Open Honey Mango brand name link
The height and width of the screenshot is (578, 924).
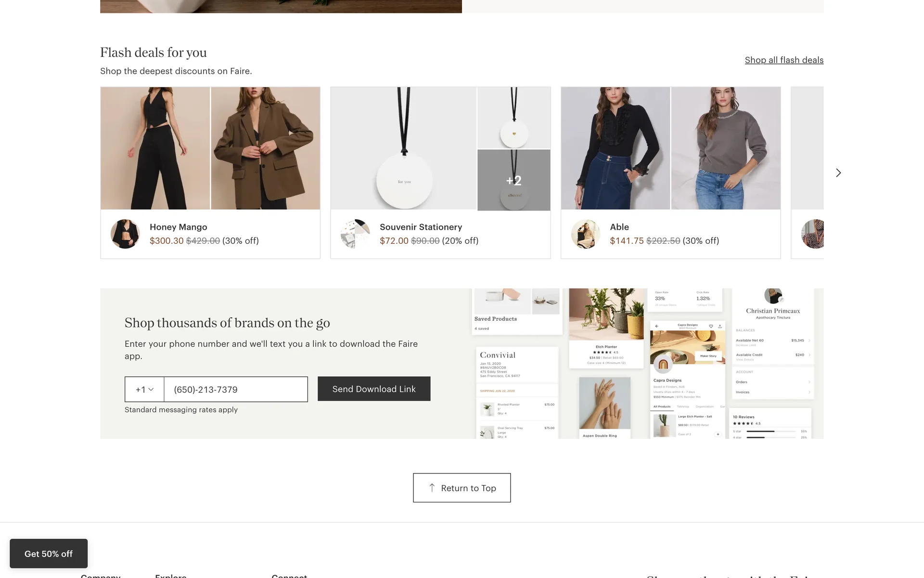(x=178, y=227)
